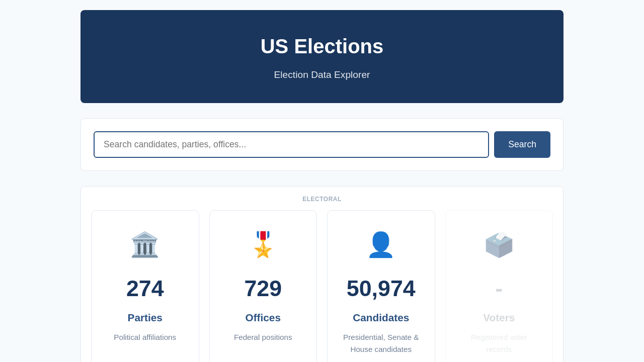Select the Federal positions description
Viewport: 644px width, 362px height.
[263, 337]
